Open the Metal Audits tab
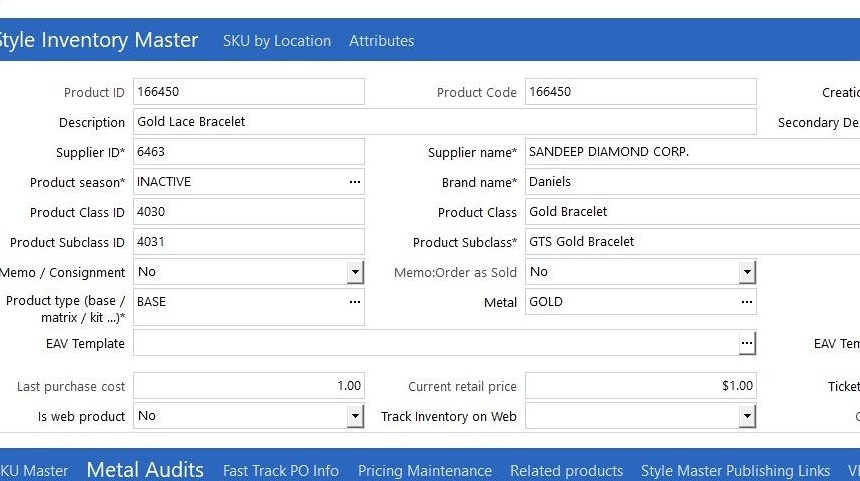Screen dimensions: 860x481 point(145,469)
